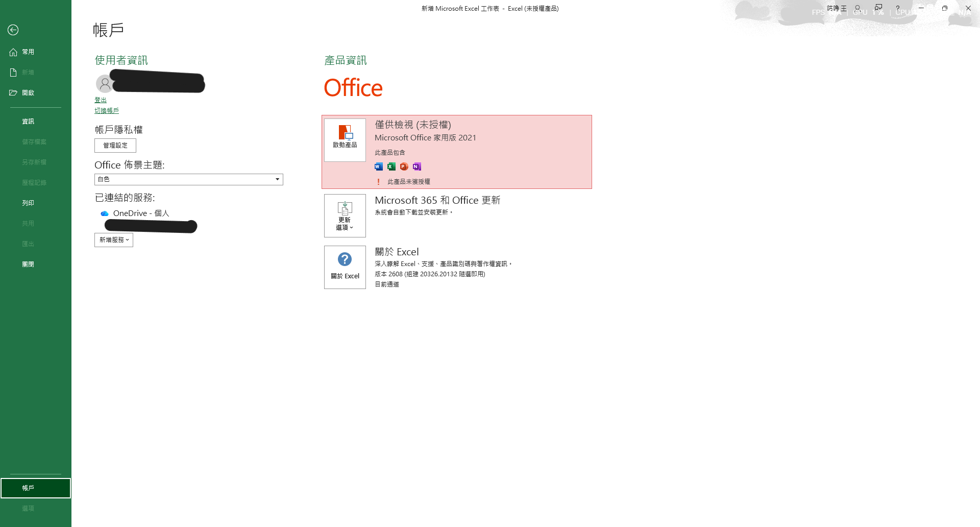Open the 開啟 file page
The height and width of the screenshot is (527, 980).
click(36, 93)
